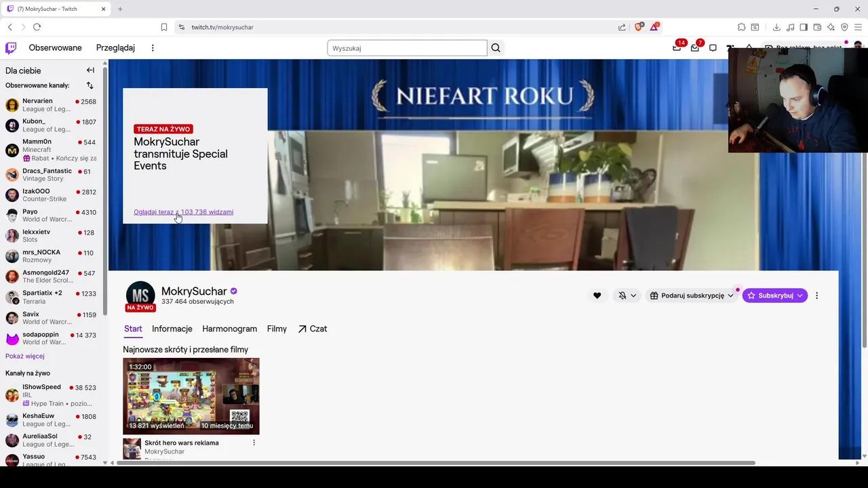The image size is (868, 488).
Task: Open notifications inbox with 7 badge
Action: pyautogui.click(x=695, y=48)
